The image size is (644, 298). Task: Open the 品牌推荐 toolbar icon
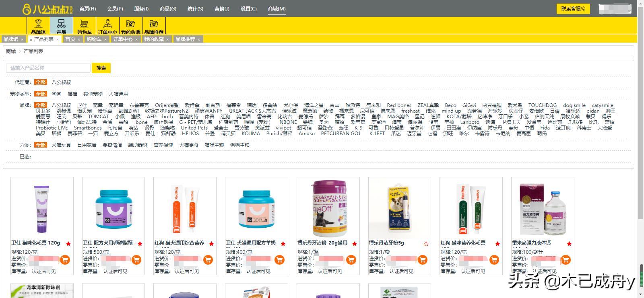tap(154, 26)
